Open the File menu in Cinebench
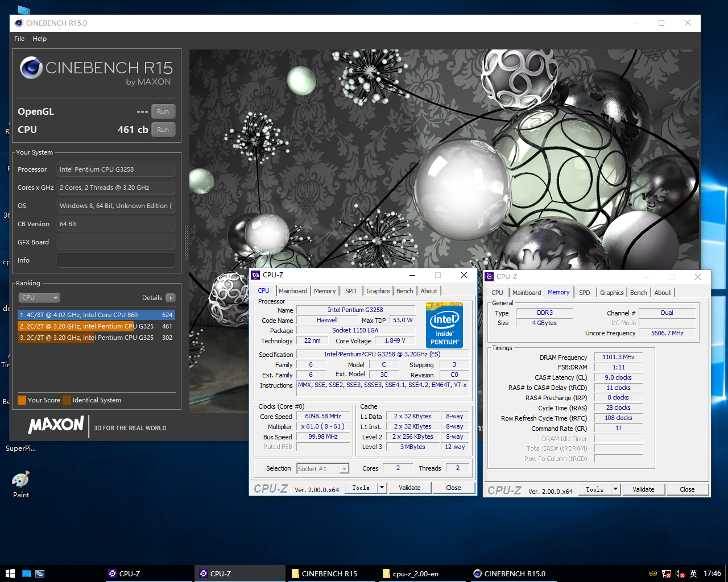The height and width of the screenshot is (582, 728). point(19,39)
